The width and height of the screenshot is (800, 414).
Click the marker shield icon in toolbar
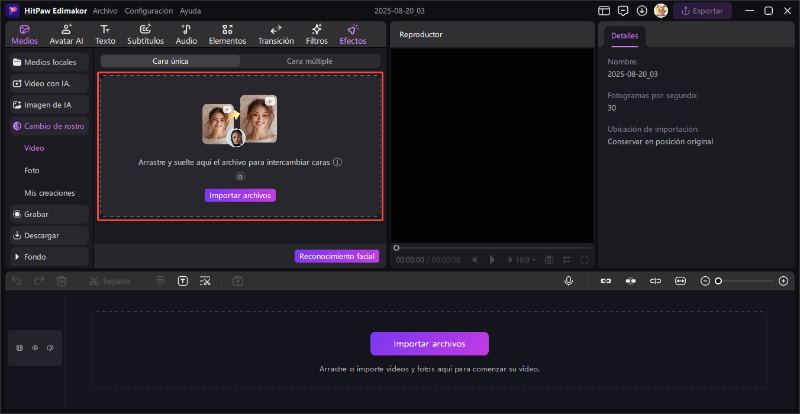(160, 281)
